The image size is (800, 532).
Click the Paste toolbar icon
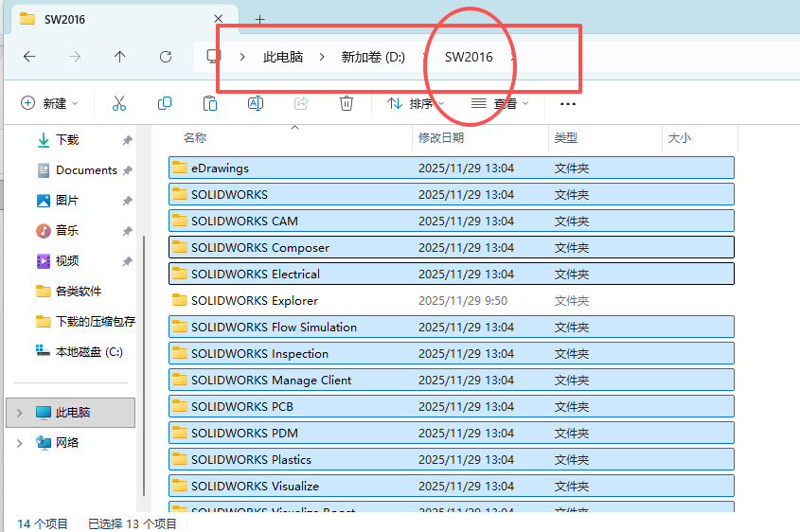click(x=209, y=103)
